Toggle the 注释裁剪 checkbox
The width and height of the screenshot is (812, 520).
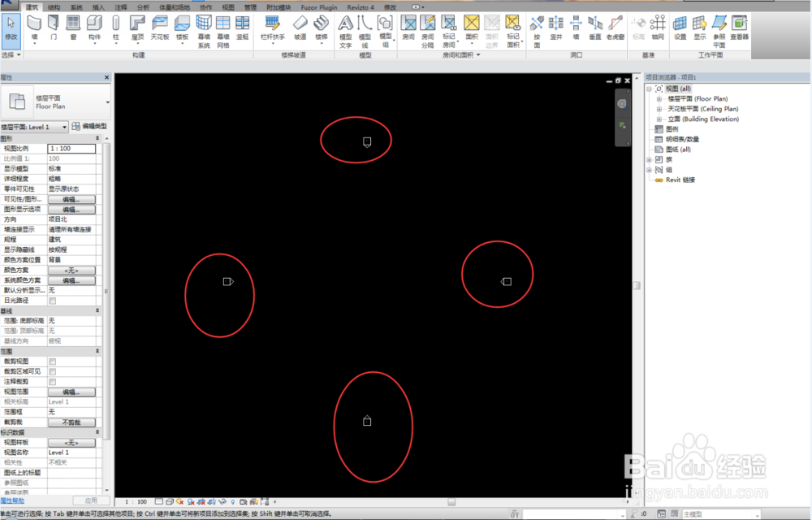[x=52, y=382]
